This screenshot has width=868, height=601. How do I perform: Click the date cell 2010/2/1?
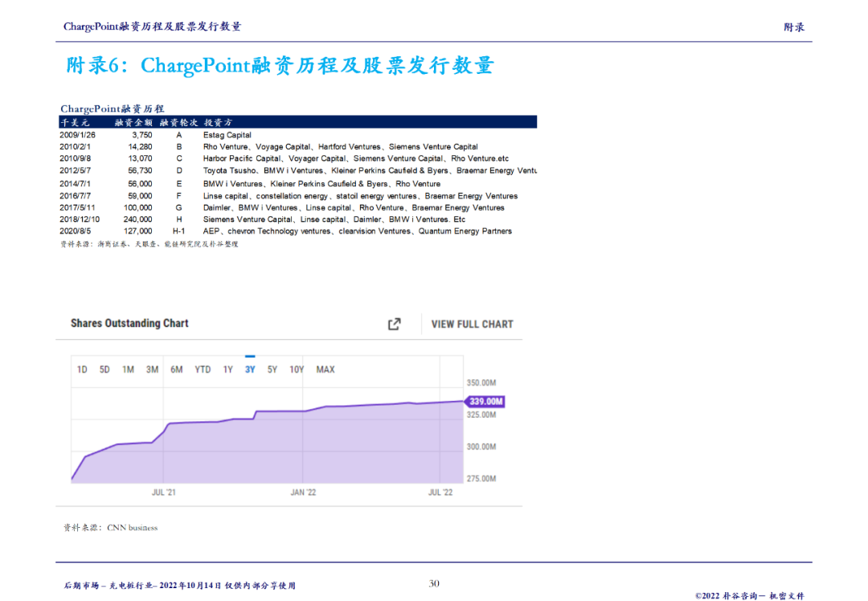coord(76,147)
